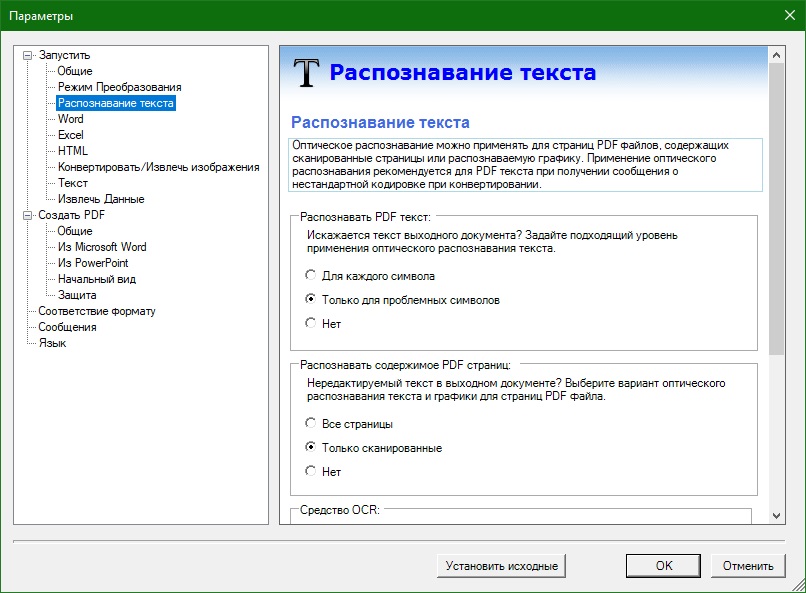The image size is (806, 593).
Task: Select Для каждого символа radio button
Action: 310,275
